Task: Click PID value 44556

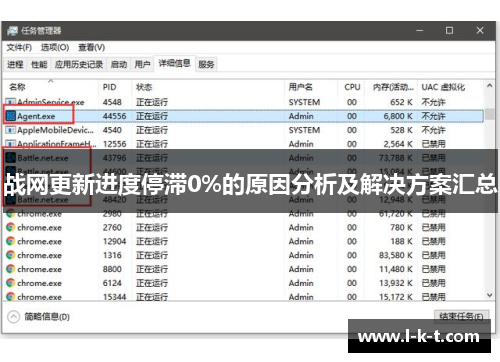Action: click(114, 116)
